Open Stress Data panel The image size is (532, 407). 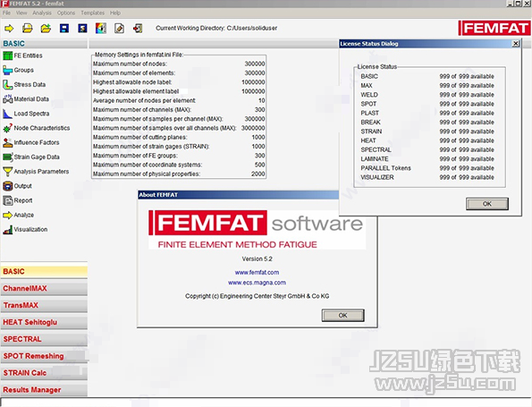click(24, 84)
